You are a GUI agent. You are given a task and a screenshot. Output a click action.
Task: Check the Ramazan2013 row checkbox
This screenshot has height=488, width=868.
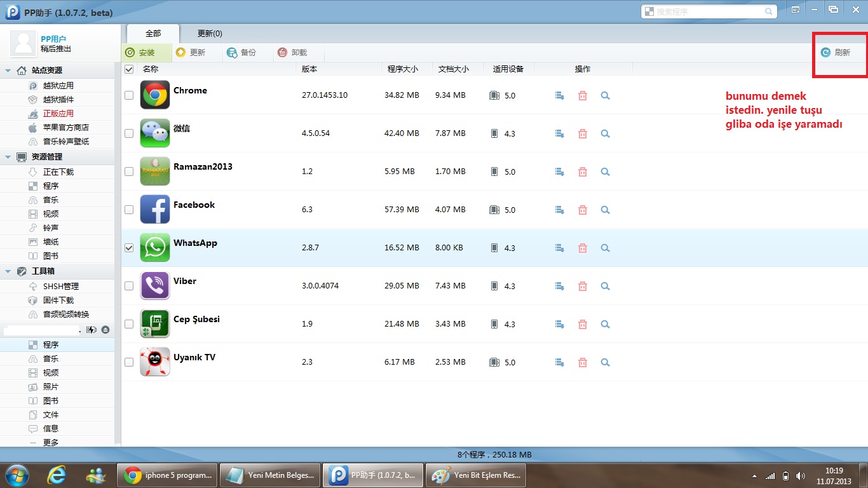tap(129, 172)
